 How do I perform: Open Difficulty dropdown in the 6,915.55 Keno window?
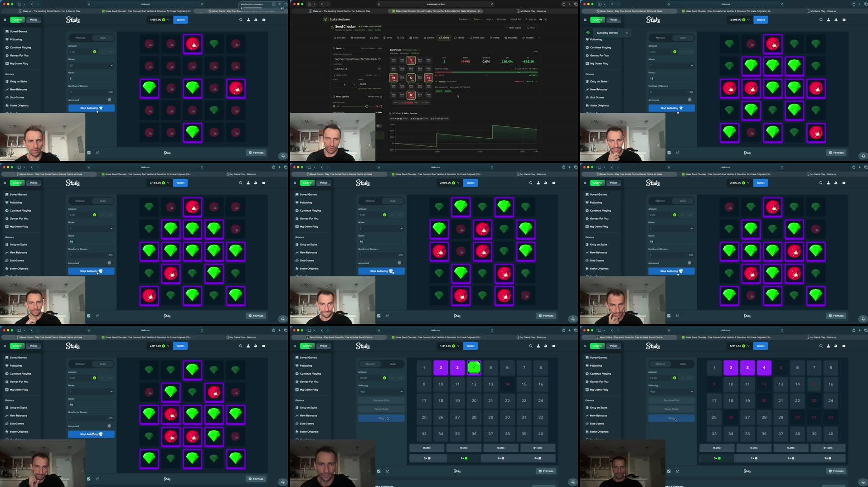(671, 391)
